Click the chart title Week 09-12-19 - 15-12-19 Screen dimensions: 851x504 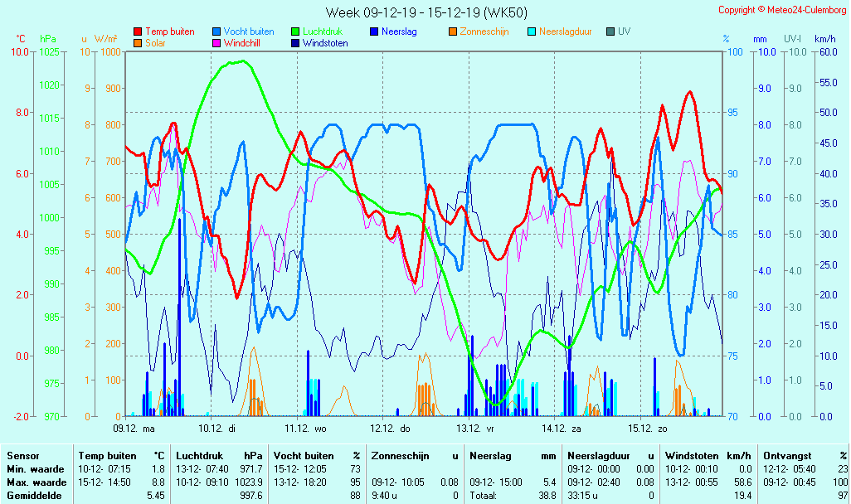tap(425, 12)
